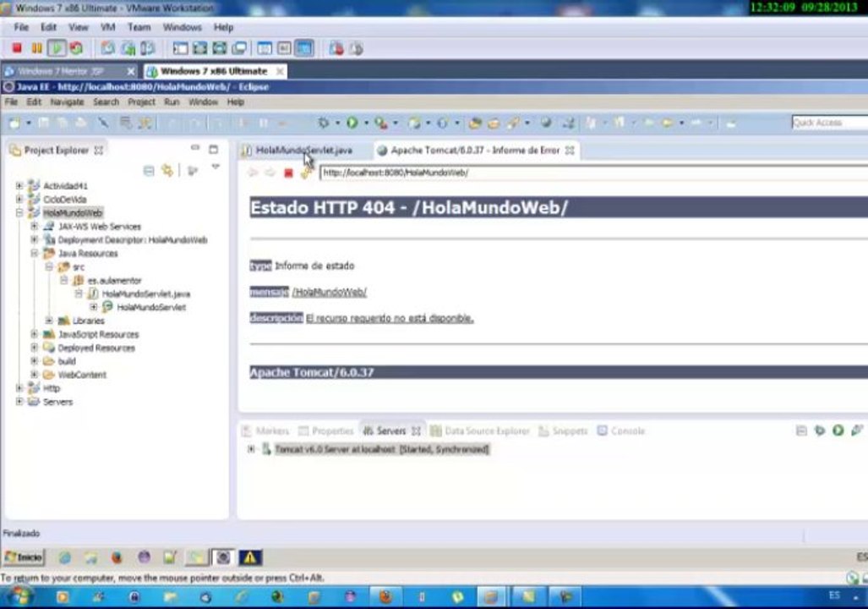The width and height of the screenshot is (868, 609).
Task: Click the VMware take snapshot icon
Action: (x=108, y=48)
